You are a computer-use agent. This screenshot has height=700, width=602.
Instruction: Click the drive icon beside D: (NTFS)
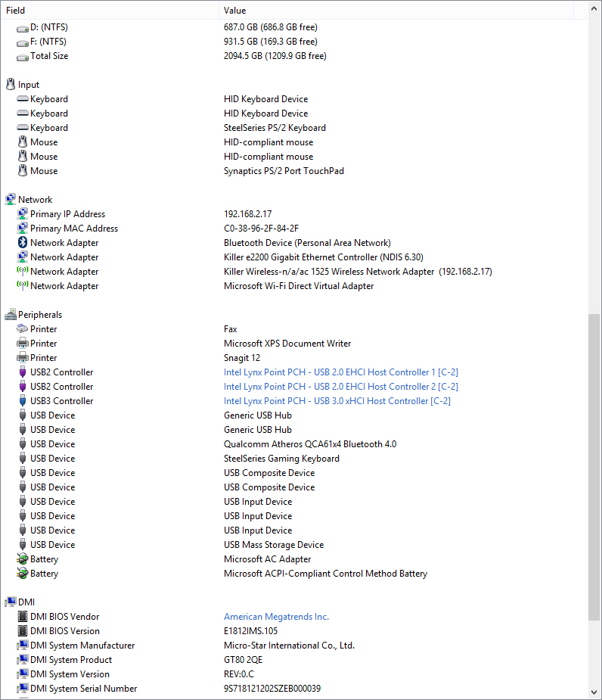[x=23, y=29]
